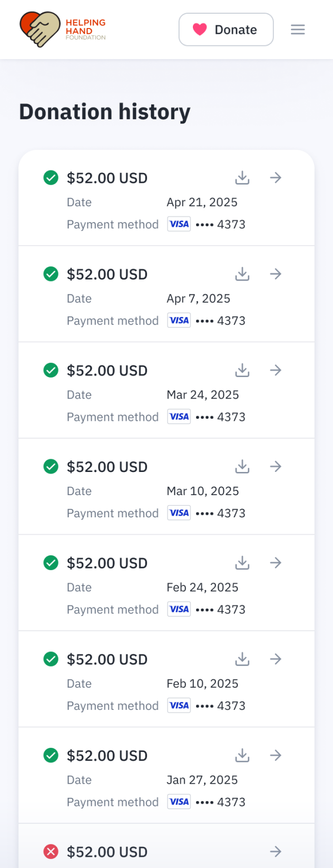This screenshot has height=868, width=333.
Task: Open details arrow for Mar 24, 2025 donation
Action: 276,370
